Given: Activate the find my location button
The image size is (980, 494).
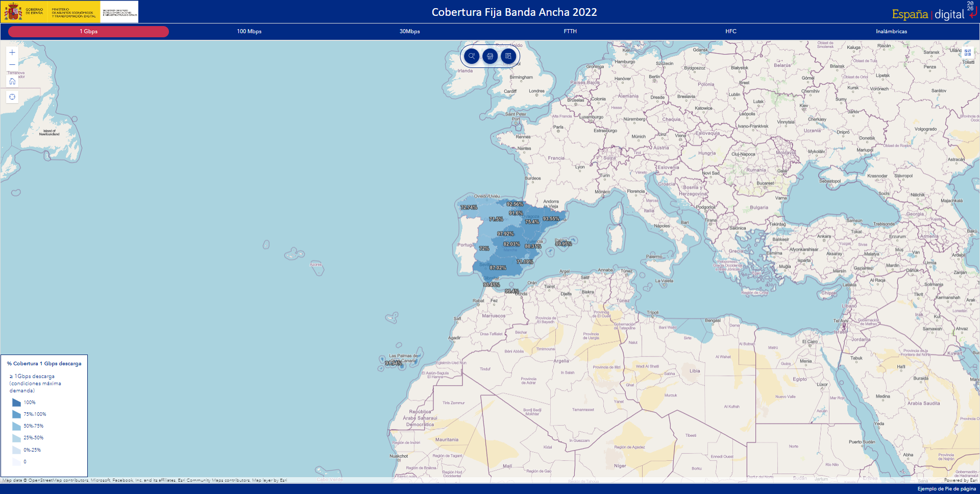Looking at the screenshot, I should (12, 97).
